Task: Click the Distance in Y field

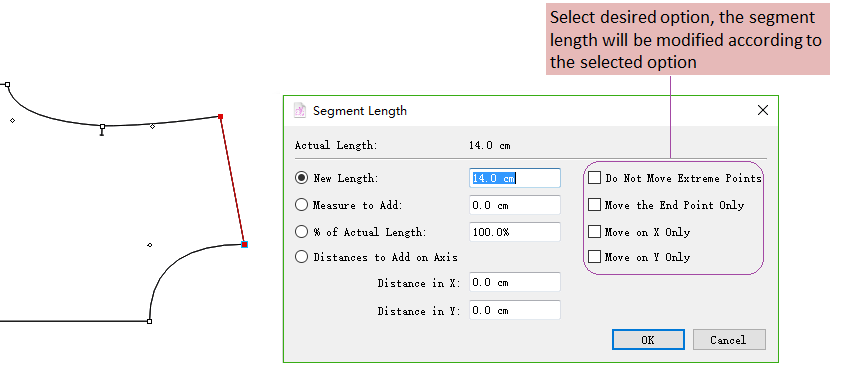Action: [x=515, y=310]
